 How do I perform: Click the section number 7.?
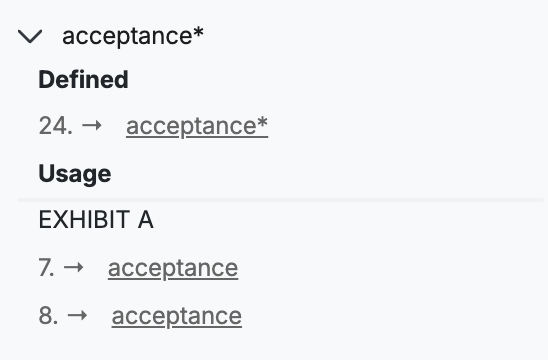(x=46, y=268)
